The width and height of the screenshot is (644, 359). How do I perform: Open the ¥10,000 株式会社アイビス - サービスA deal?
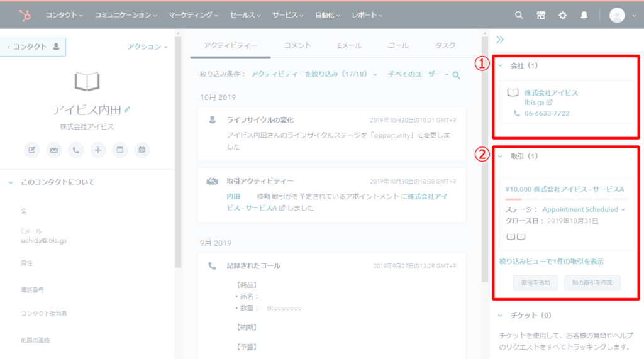coord(565,189)
